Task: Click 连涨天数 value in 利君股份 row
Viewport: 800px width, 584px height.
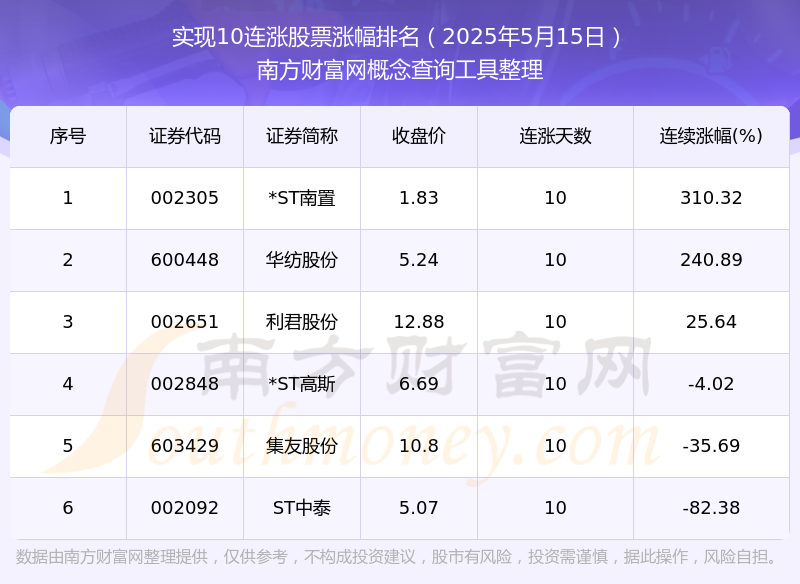Action: pyautogui.click(x=555, y=322)
